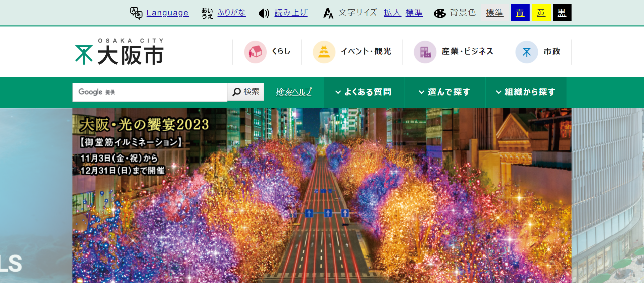Image resolution: width=644 pixels, height=283 pixels.
Task: Focus the Google search input field
Action: [x=150, y=92]
